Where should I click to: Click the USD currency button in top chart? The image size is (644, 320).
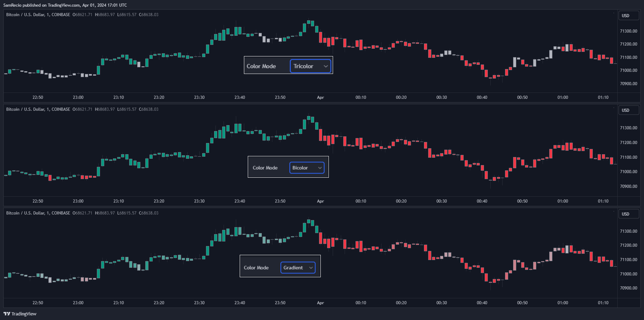pos(628,16)
